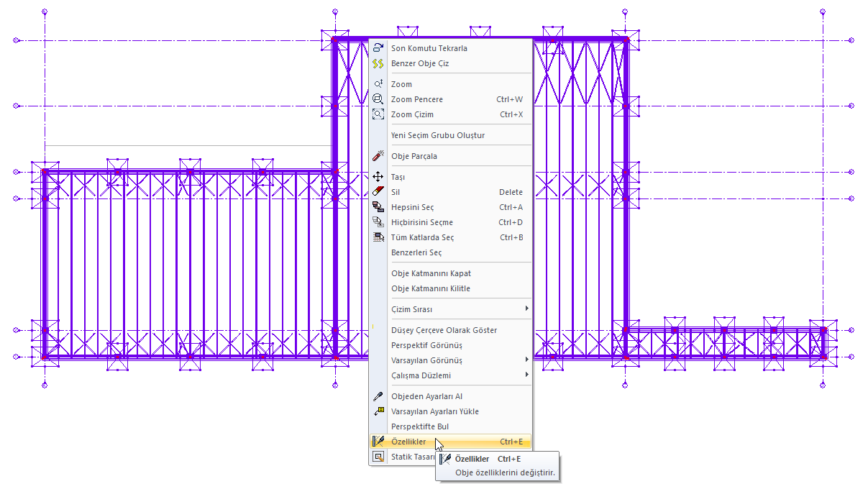Click the Varsayılan Ayarları Yükle icon
The height and width of the screenshot is (484, 868).
click(378, 411)
